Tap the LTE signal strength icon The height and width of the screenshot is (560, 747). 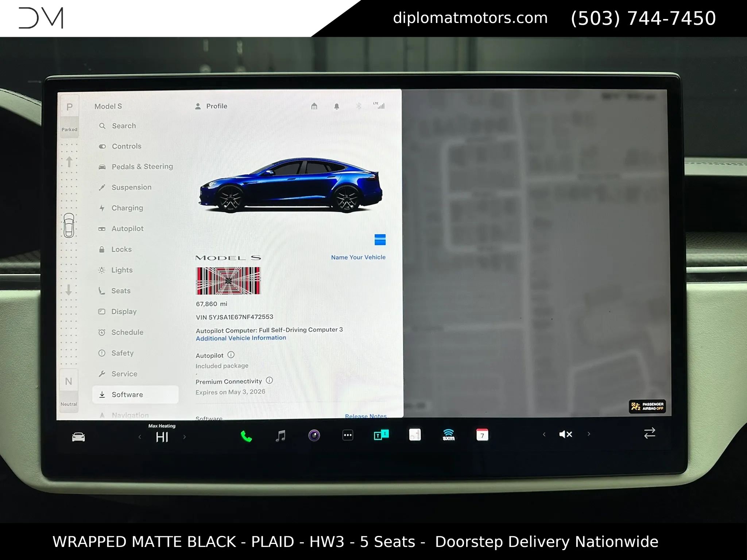pos(379,106)
